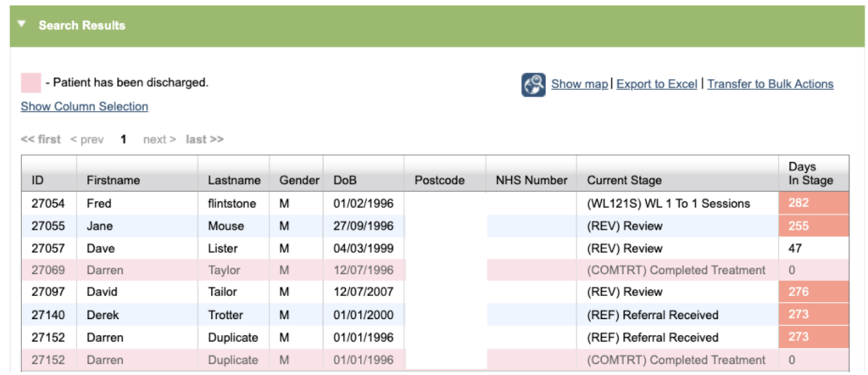Screen dimensions: 868x375
Task: Click Transfer to Bulk Actions link
Action: [x=770, y=84]
